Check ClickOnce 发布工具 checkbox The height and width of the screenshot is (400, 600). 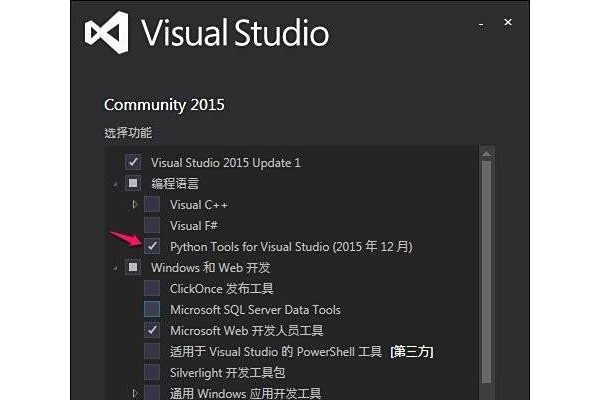pos(152,288)
